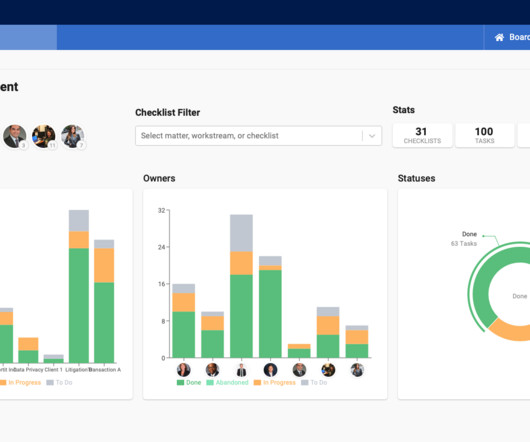Click the 32 value on Owners y-axis
The height and width of the screenshot is (442, 530).
(x=162, y=211)
